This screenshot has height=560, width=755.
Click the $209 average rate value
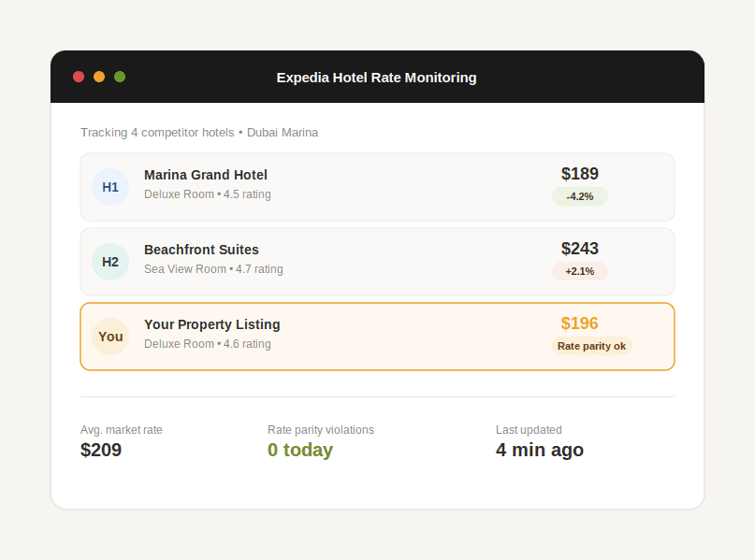(x=101, y=451)
